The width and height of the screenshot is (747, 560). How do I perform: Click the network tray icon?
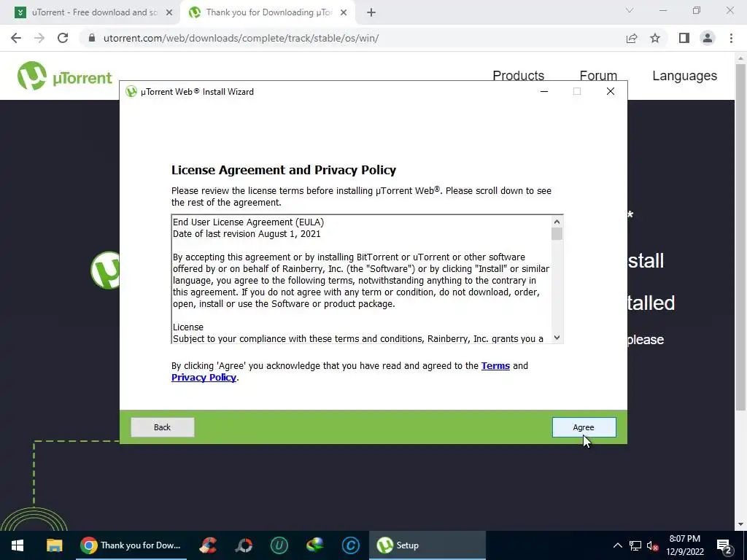635,545
